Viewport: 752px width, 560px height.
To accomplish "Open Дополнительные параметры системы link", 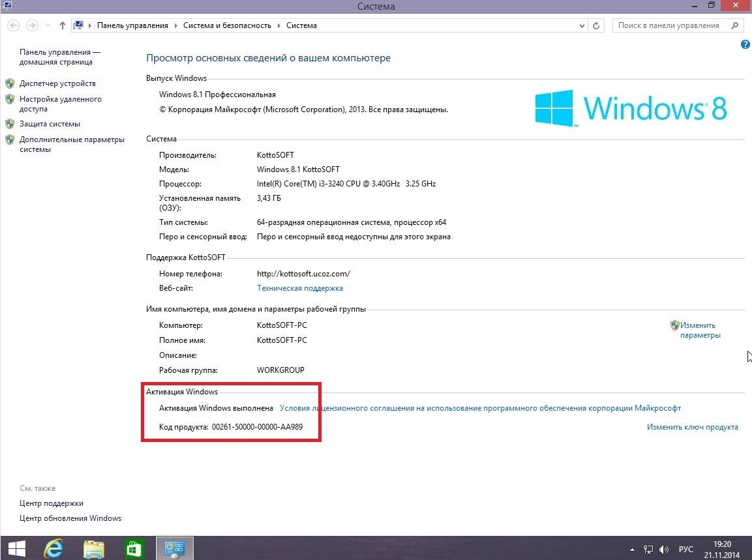I will coord(72,144).
